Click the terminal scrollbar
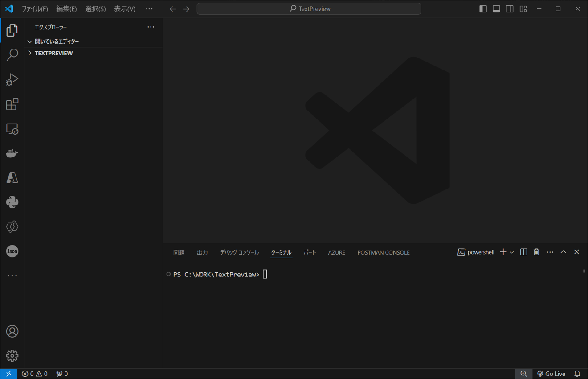This screenshot has width=588, height=379. click(584, 271)
